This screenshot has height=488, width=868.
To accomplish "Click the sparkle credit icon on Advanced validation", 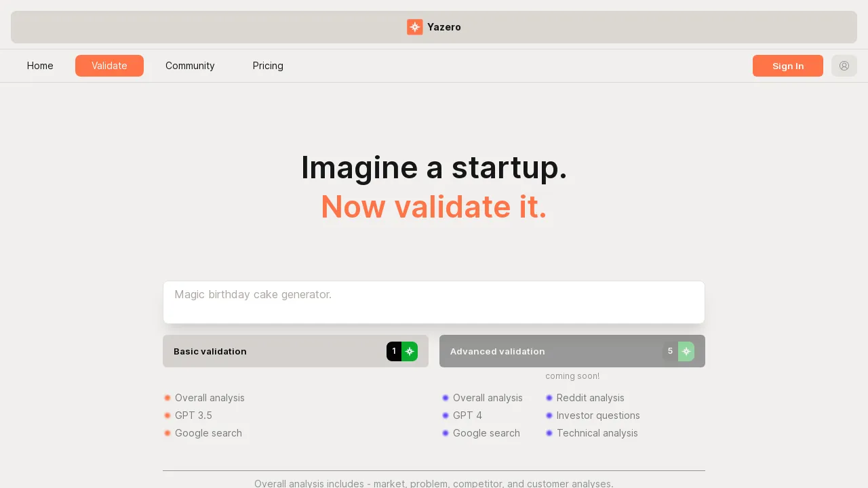I will tap(686, 351).
